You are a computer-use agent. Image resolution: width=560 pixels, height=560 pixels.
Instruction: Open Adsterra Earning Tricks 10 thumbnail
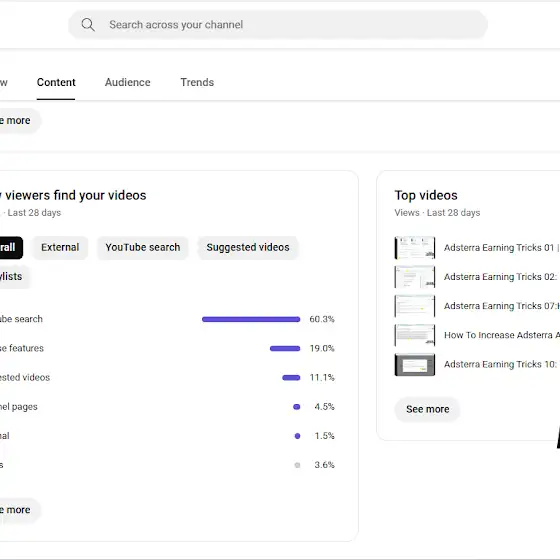tap(415, 365)
